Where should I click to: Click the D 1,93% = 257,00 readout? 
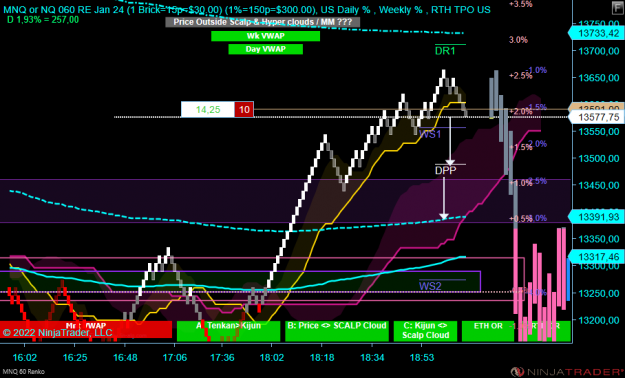point(43,20)
